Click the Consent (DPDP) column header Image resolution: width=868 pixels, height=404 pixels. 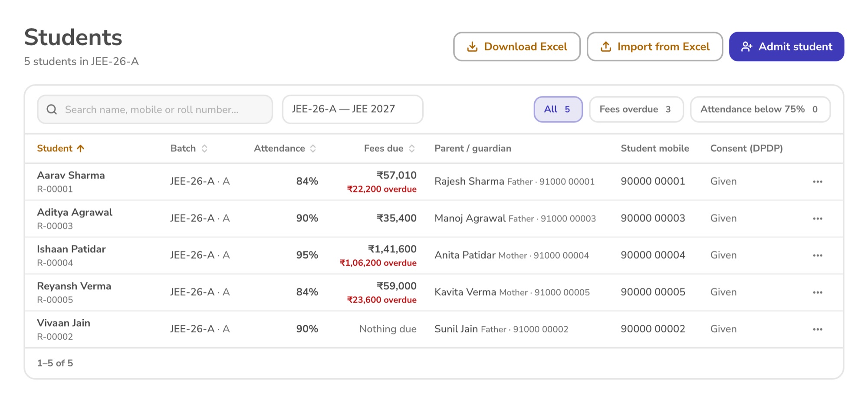pos(746,148)
